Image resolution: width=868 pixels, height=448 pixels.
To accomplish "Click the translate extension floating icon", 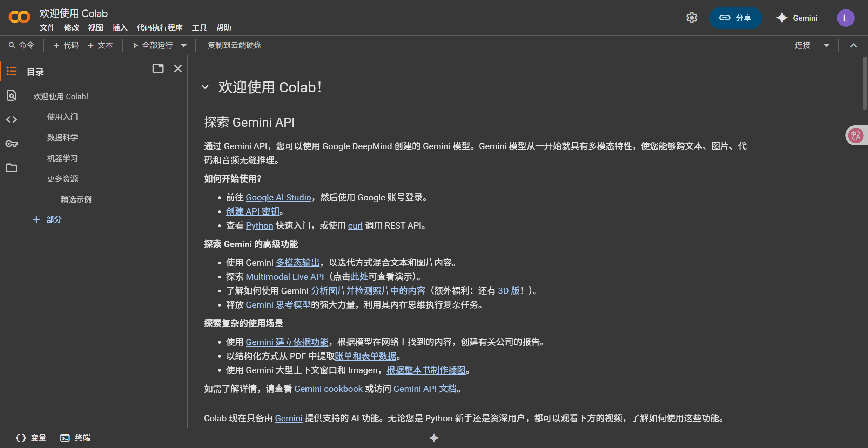I will (856, 135).
